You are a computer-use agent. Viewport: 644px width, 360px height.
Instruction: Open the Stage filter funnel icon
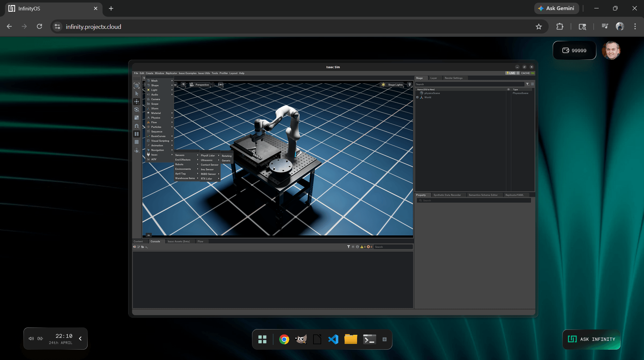click(x=528, y=84)
